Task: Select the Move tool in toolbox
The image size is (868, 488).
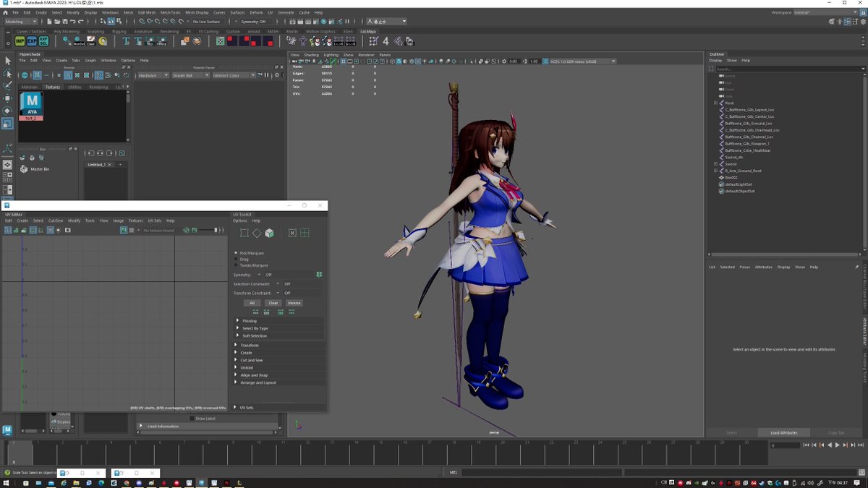Action: point(8,98)
